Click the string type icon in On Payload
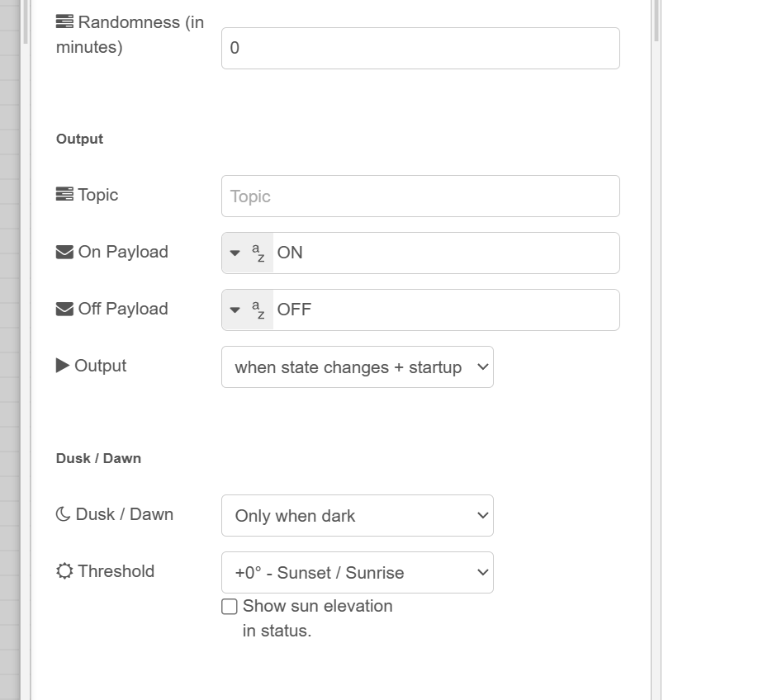Viewport: 763px width, 700px height. pos(258,253)
